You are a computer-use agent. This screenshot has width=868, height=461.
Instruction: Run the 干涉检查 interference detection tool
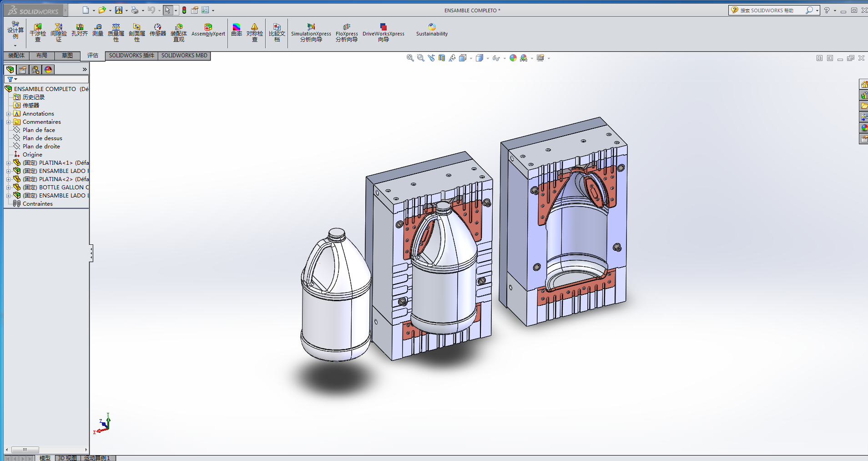point(38,33)
